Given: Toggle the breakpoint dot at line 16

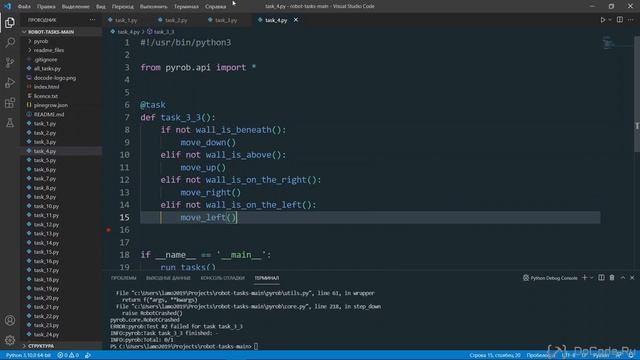Looking at the screenshot, I should tap(109, 230).
